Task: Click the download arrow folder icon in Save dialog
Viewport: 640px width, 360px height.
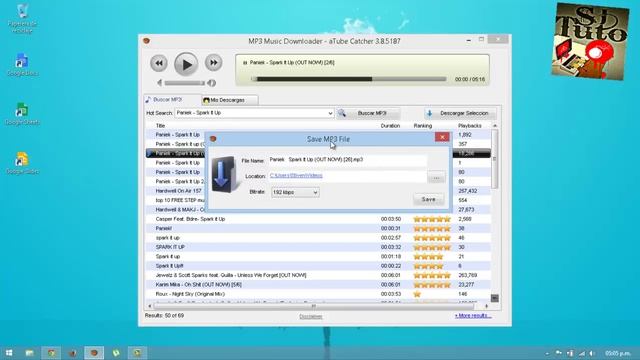Action: tap(223, 175)
